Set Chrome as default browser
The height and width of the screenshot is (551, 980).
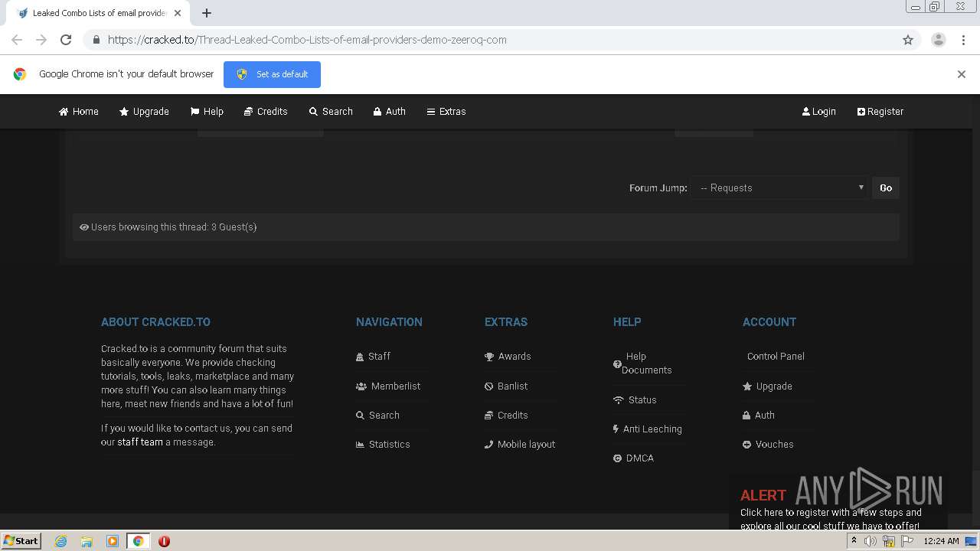click(x=272, y=74)
